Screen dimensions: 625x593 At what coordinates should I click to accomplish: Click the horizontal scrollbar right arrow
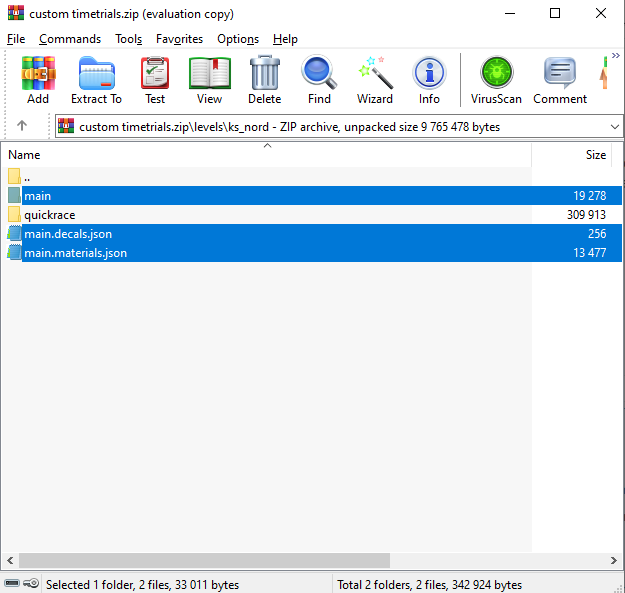click(613, 561)
